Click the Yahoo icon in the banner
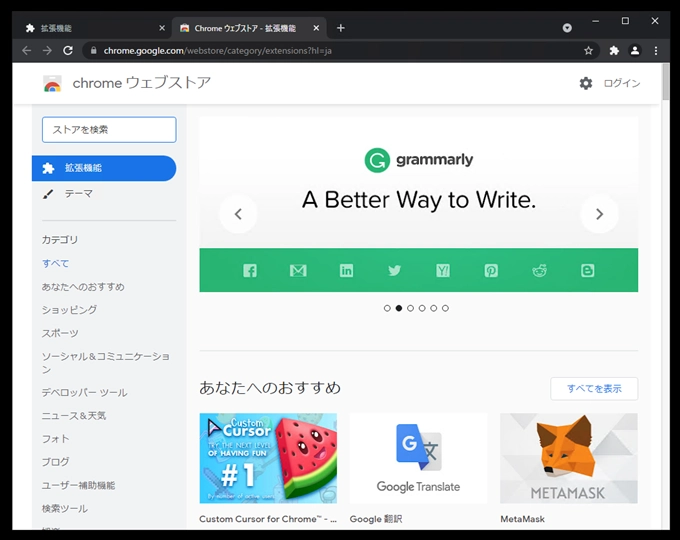The height and width of the screenshot is (540, 680). [x=443, y=271]
